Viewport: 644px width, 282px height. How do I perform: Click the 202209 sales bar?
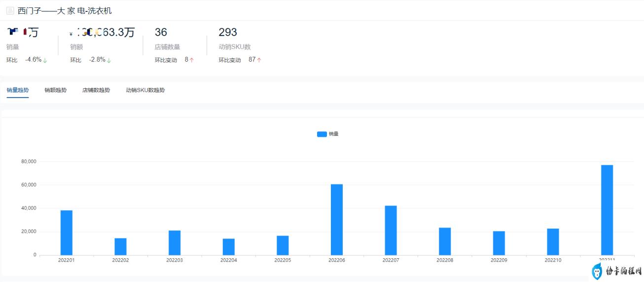coord(499,243)
